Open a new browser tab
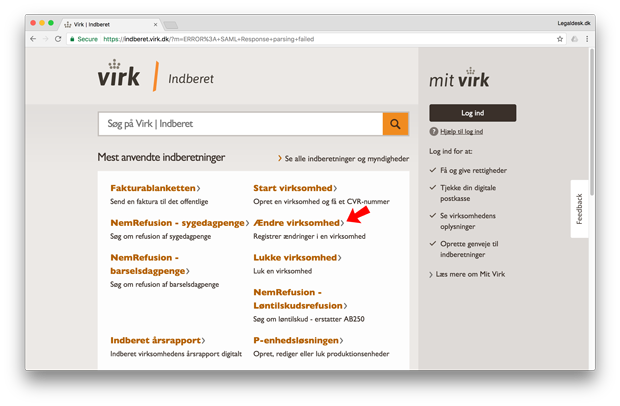 pos(171,25)
